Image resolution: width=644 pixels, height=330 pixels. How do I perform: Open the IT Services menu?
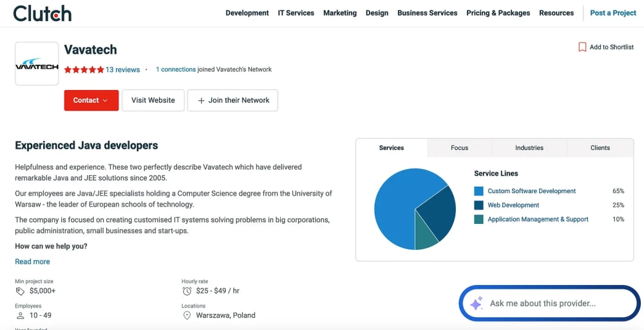pyautogui.click(x=296, y=13)
